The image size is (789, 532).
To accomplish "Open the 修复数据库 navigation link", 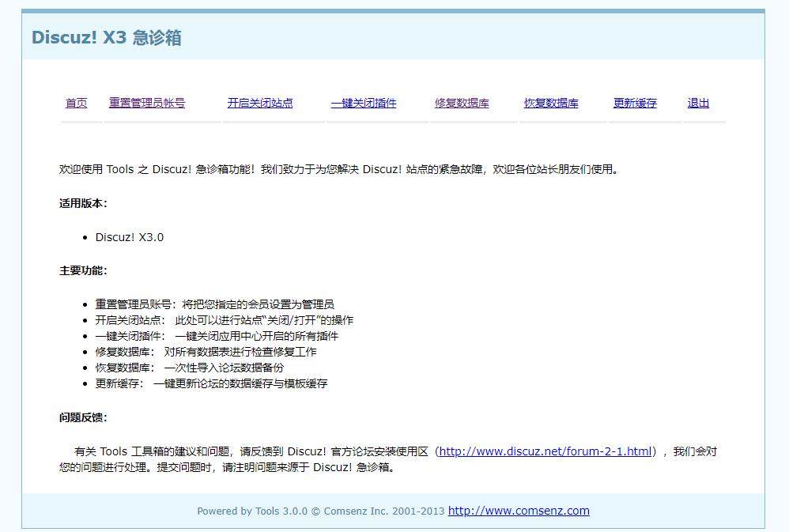I will point(462,104).
